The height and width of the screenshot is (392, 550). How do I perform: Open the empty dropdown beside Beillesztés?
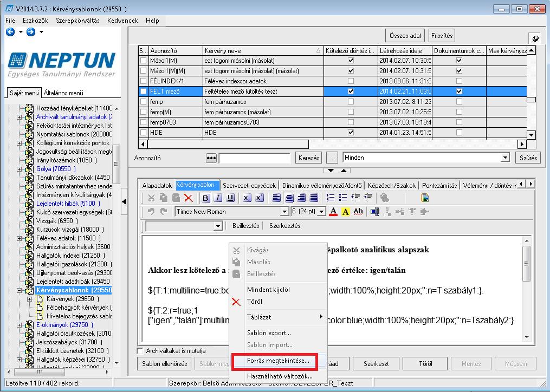tap(218, 226)
